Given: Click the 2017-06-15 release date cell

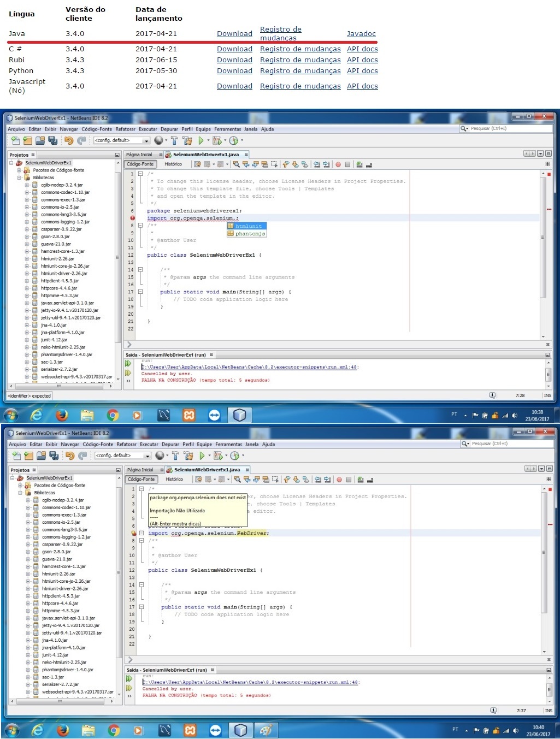Looking at the screenshot, I should 156,60.
